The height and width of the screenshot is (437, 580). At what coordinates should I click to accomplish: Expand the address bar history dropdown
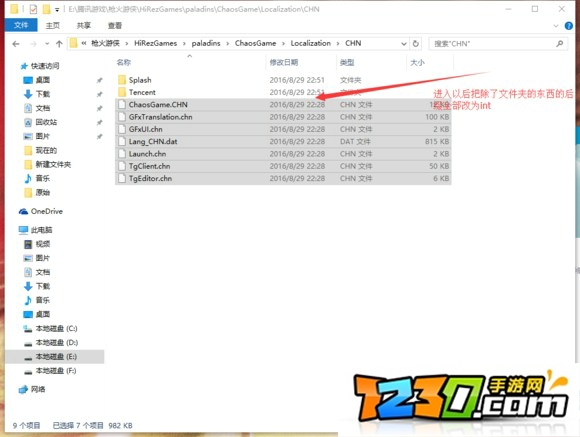pyautogui.click(x=404, y=44)
